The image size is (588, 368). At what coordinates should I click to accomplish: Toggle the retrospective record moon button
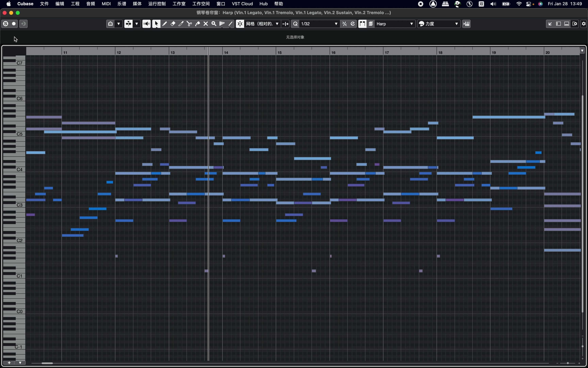23,24
